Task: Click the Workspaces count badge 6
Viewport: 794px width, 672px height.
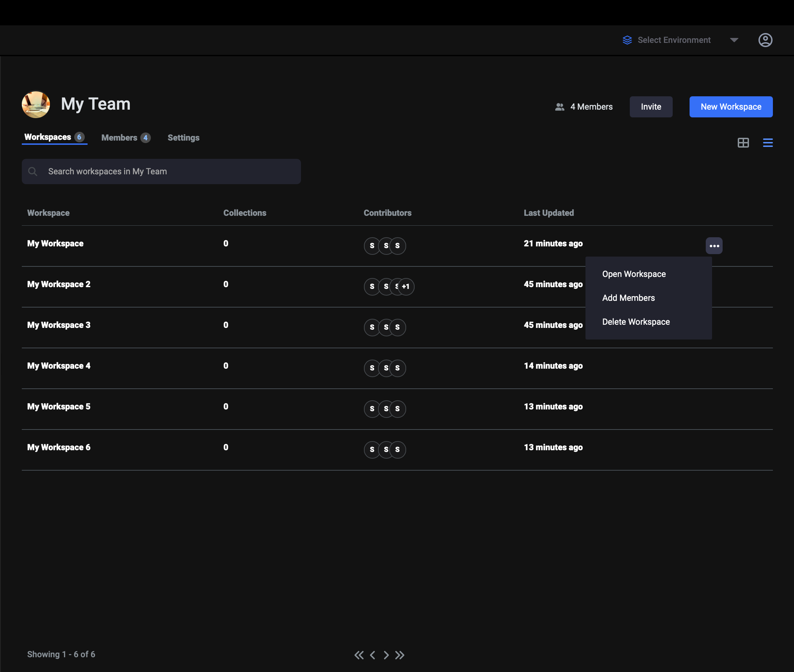Action: (79, 137)
